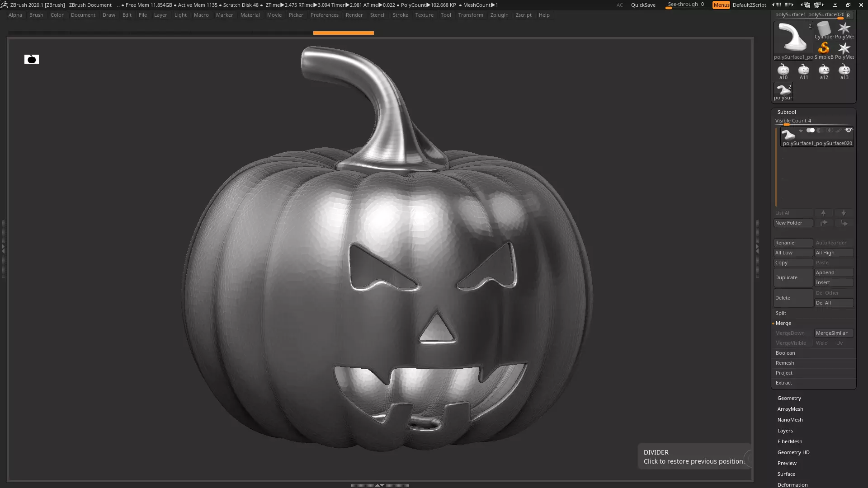This screenshot has width=868, height=488.
Task: Select the SimpleBrush tool icon
Action: pyautogui.click(x=824, y=48)
